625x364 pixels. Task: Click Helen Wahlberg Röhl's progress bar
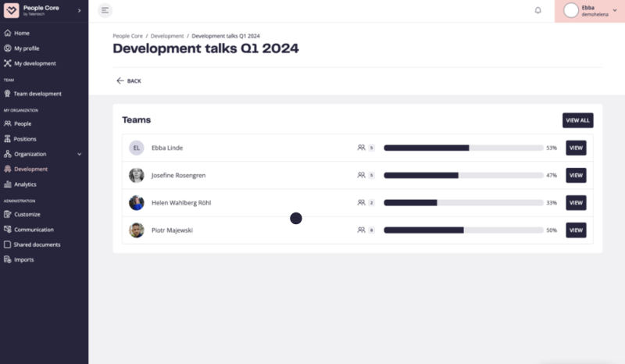pyautogui.click(x=463, y=202)
